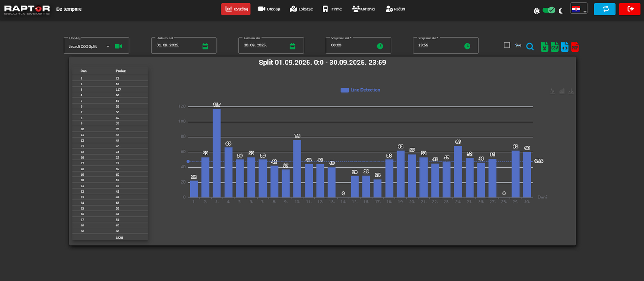This screenshot has height=281, width=644.
Task: Export report to Excel file
Action: (x=544, y=46)
